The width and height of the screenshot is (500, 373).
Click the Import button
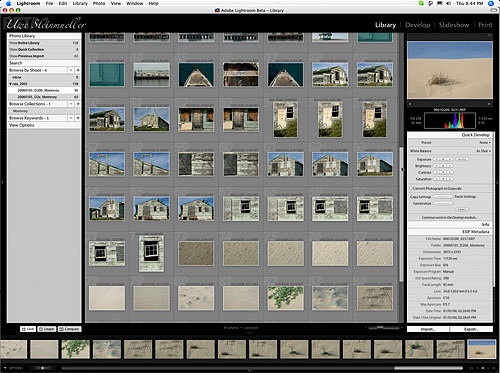pyautogui.click(x=428, y=329)
